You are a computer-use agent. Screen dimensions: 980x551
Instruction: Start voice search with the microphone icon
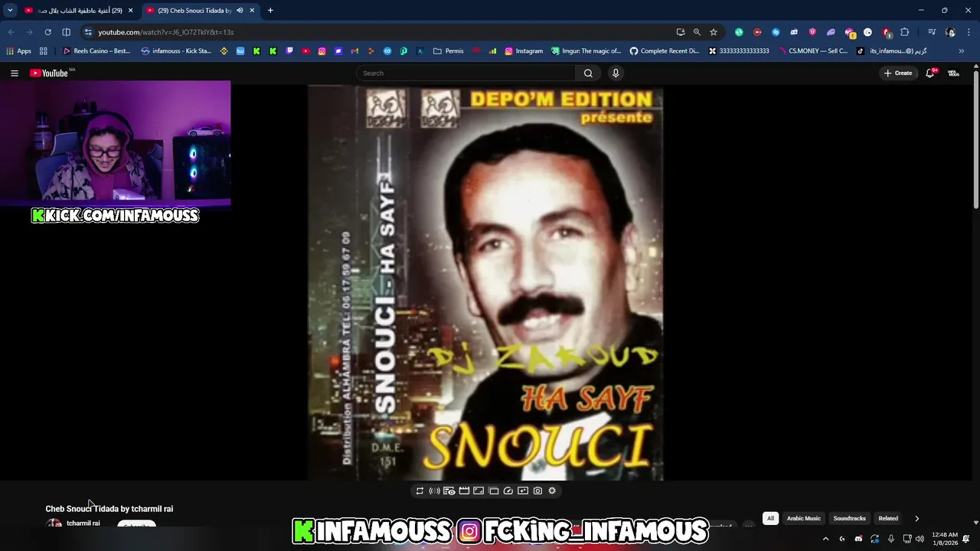[x=616, y=73]
